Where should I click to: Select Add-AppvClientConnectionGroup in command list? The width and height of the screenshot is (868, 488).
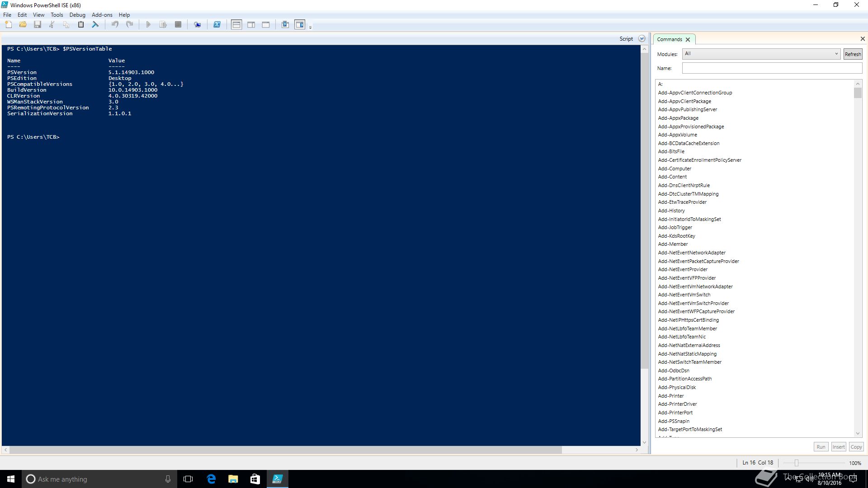tap(695, 93)
